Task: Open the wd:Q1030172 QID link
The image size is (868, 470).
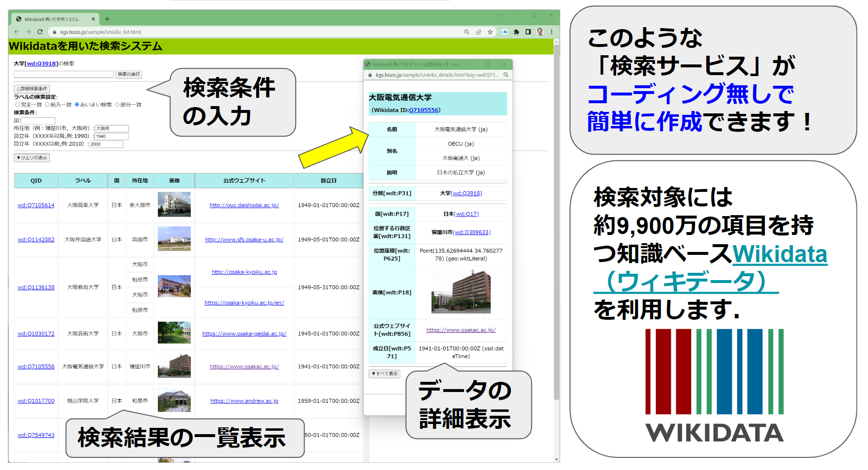Action: (36, 334)
